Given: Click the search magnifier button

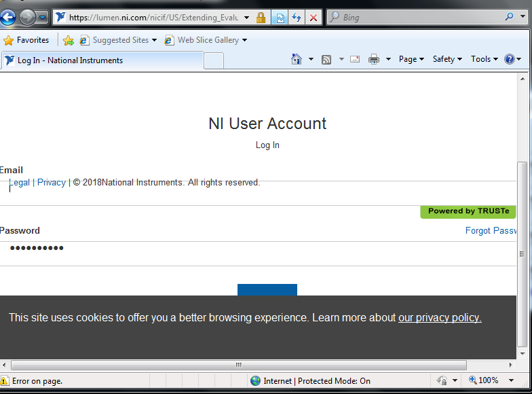Looking at the screenshot, I should tap(509, 16).
